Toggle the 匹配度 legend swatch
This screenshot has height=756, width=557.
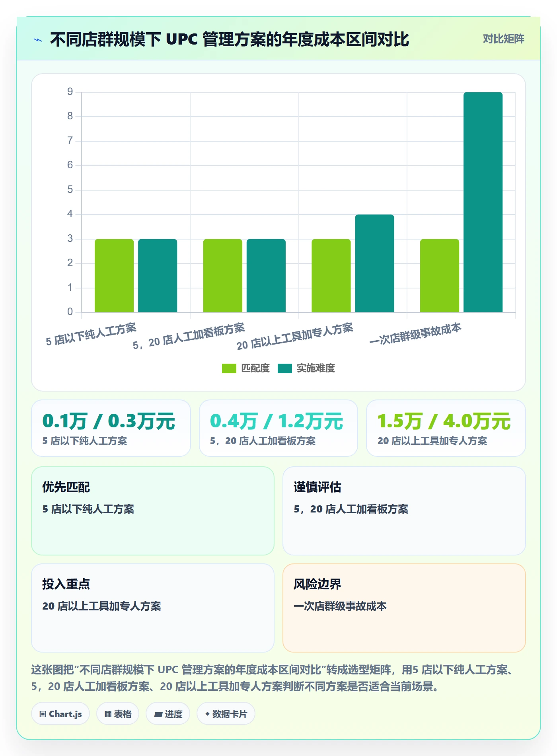(229, 368)
